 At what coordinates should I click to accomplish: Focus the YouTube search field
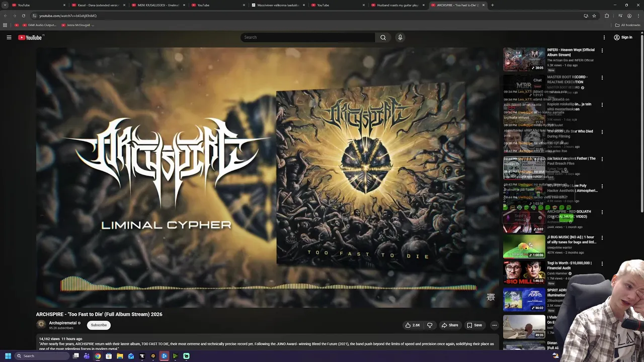pos(308,37)
